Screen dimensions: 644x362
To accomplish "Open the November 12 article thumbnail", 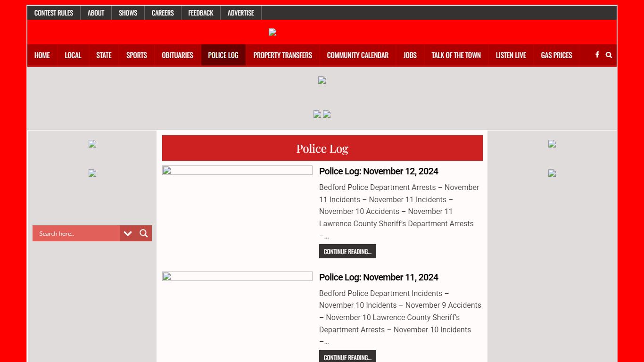I will coord(237,170).
